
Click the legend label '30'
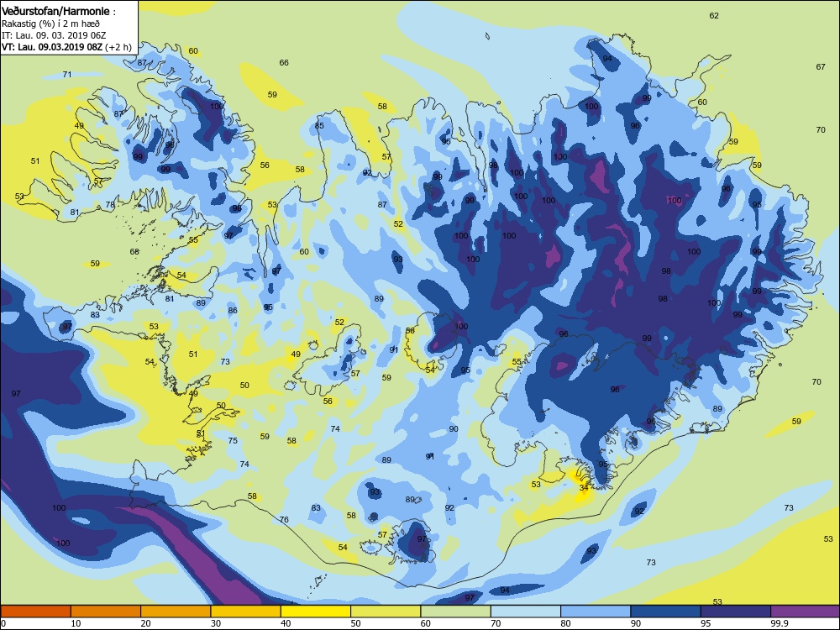tap(216, 623)
